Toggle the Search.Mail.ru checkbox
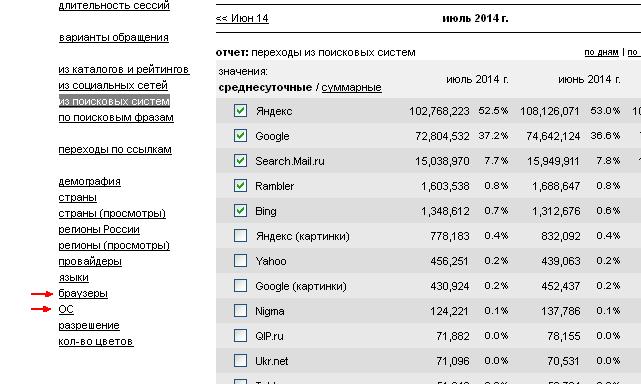 (x=240, y=160)
